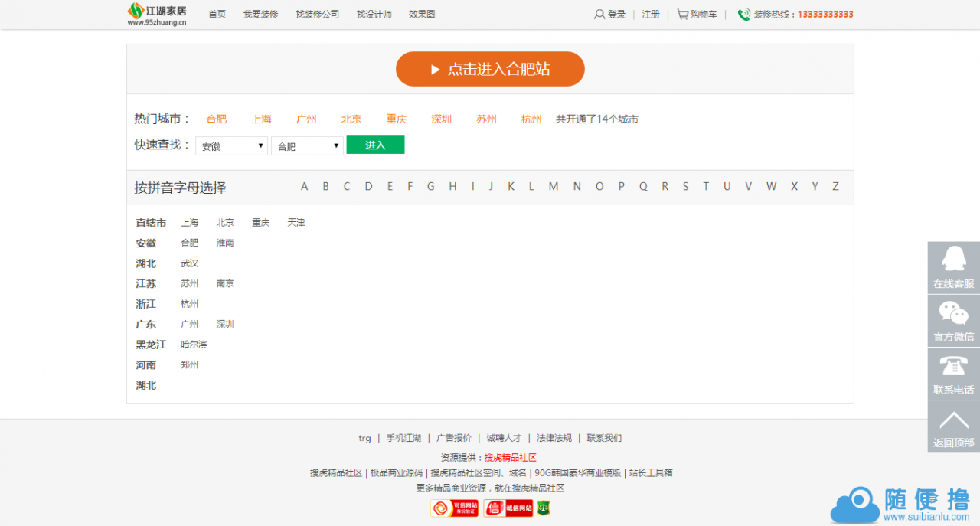The width and height of the screenshot is (980, 526).
Task: Click footer link 法律法规
Action: point(554,439)
